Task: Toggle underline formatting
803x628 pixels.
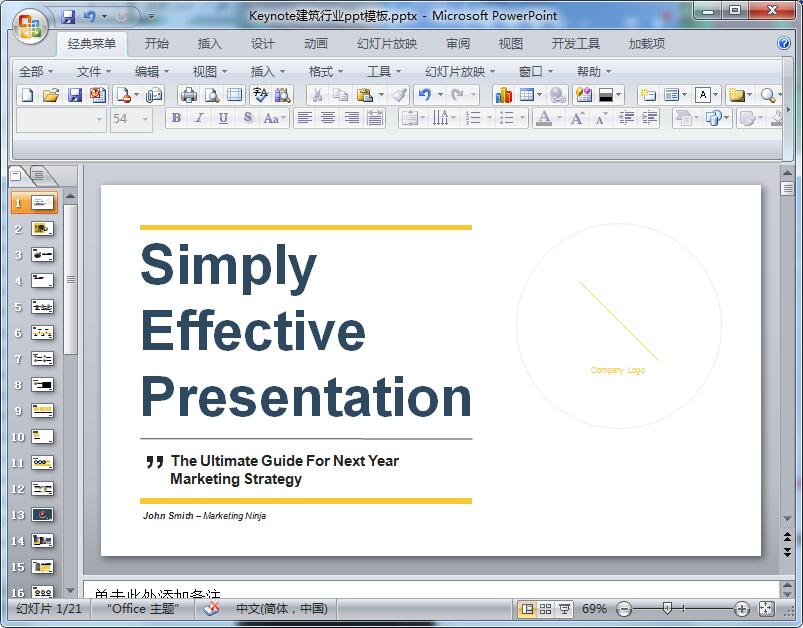Action: click(x=223, y=119)
